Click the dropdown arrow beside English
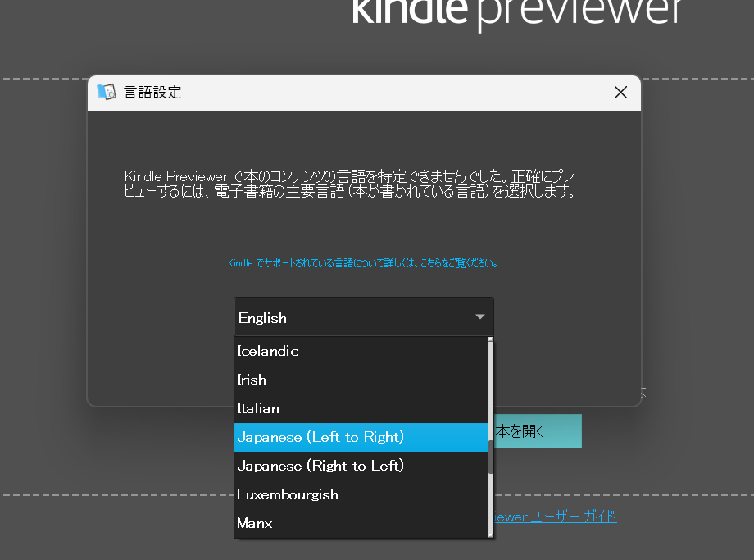 click(x=480, y=316)
